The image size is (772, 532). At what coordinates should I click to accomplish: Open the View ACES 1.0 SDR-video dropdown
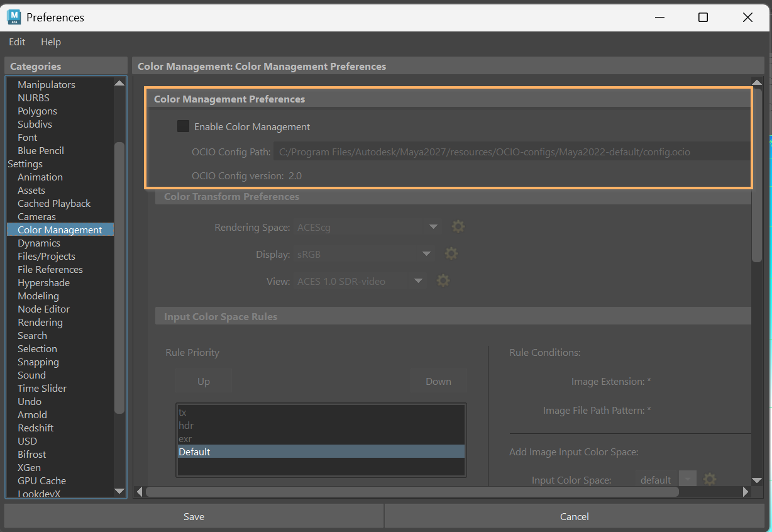coord(360,281)
